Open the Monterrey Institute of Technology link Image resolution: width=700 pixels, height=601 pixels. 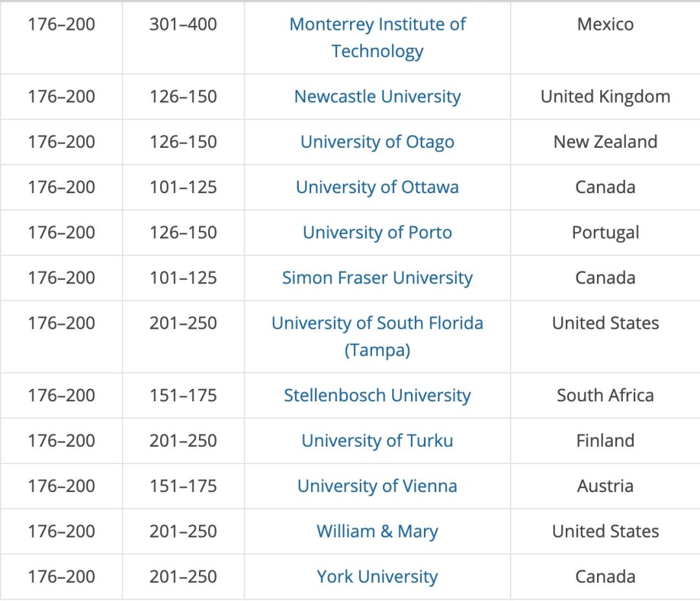377,25
